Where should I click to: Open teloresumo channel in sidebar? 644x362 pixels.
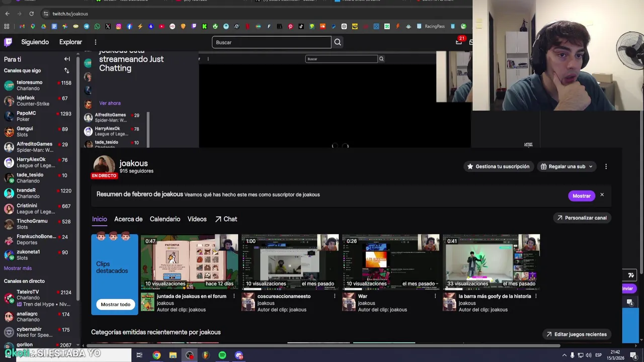pyautogui.click(x=38, y=85)
